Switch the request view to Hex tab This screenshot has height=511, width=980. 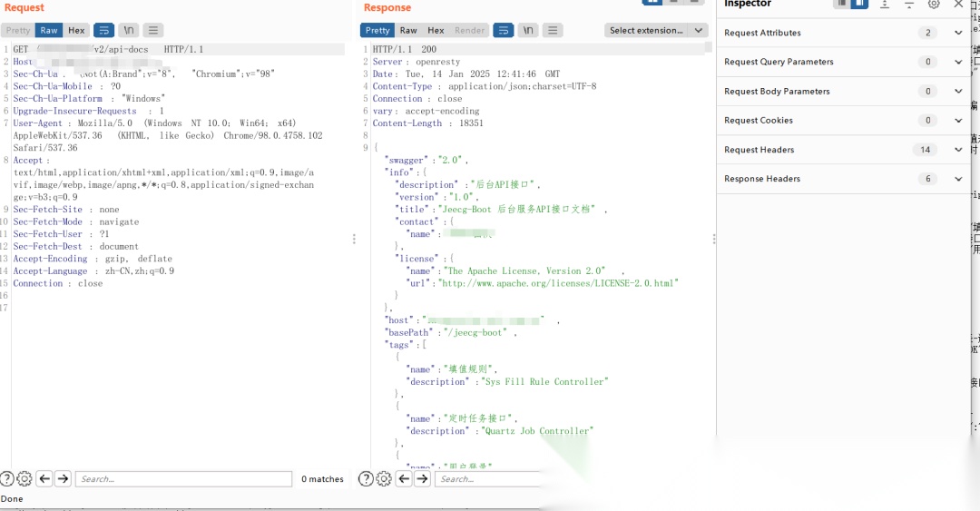click(x=76, y=31)
